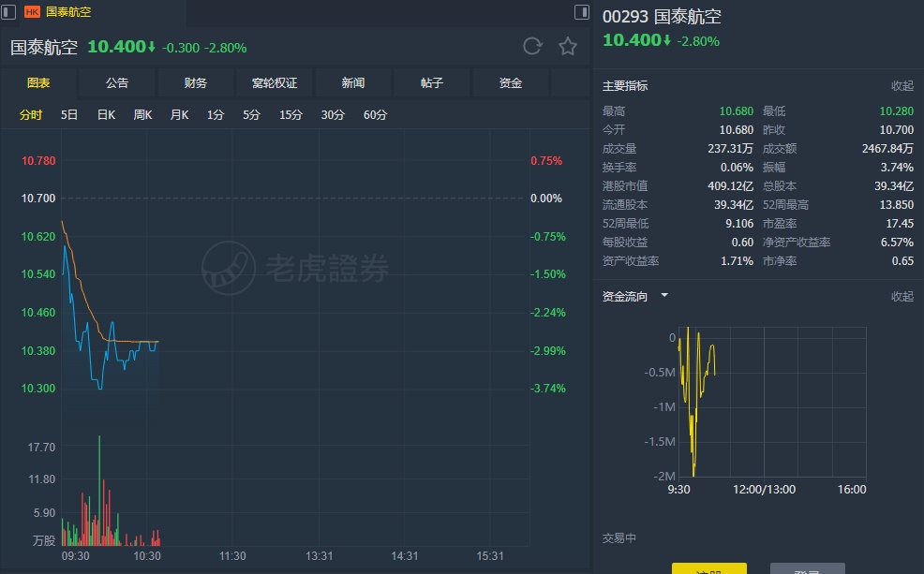
Task: Click the 10:30 time axis label
Action: click(147, 556)
